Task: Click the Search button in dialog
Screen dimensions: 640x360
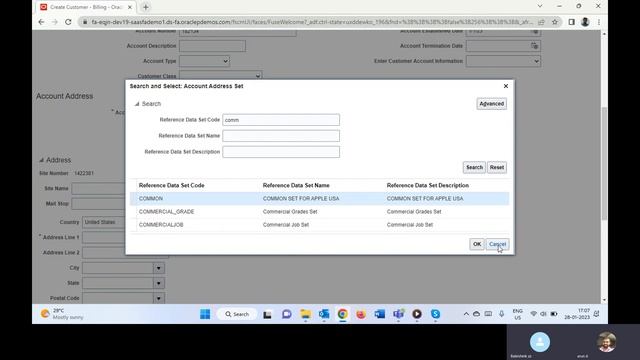Action: tap(474, 167)
